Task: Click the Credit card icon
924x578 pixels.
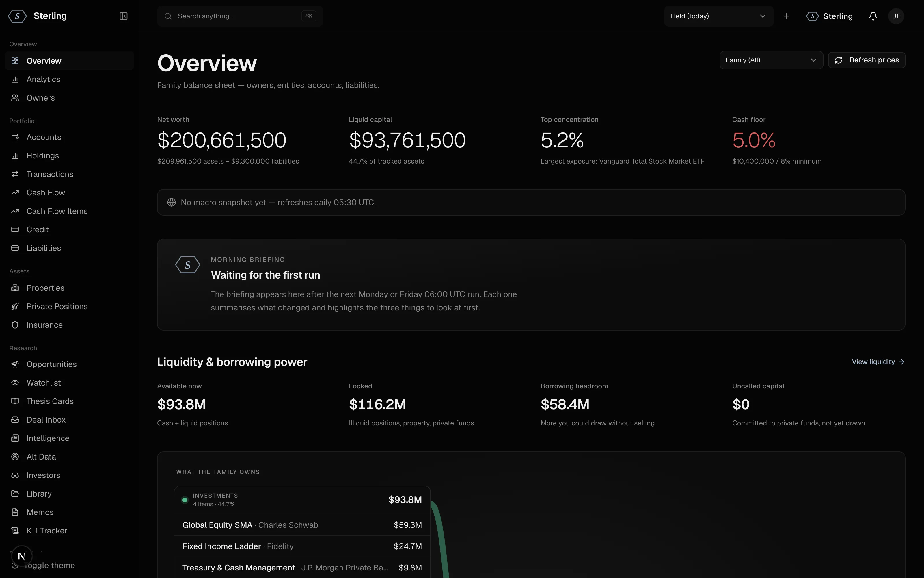Action: click(x=15, y=229)
